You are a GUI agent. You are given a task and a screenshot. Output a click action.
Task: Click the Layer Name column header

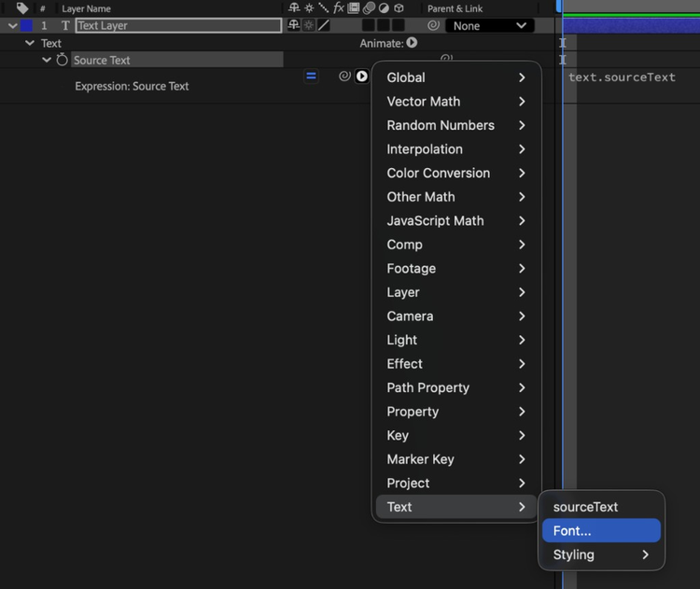86,8
